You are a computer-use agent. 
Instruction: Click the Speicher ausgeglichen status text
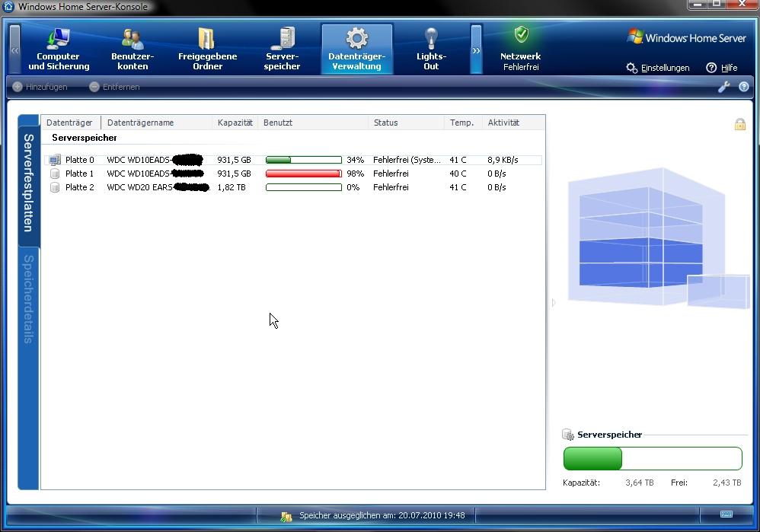[382, 515]
